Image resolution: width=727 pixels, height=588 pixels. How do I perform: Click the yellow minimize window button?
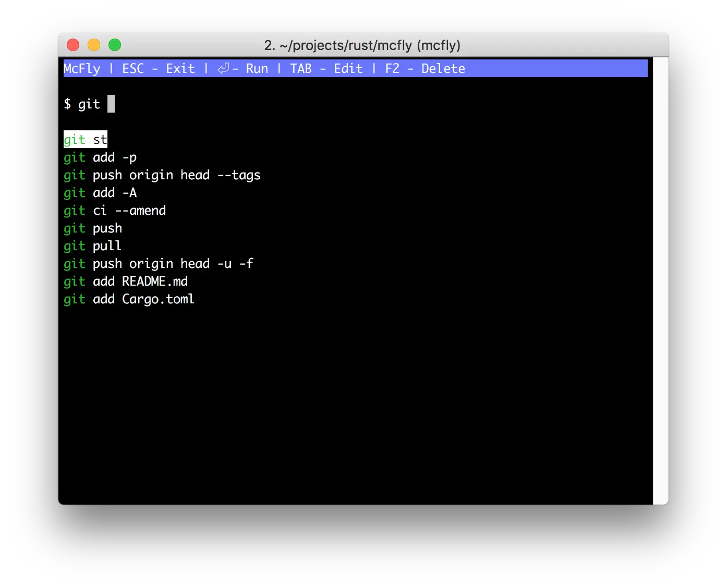pyautogui.click(x=94, y=45)
